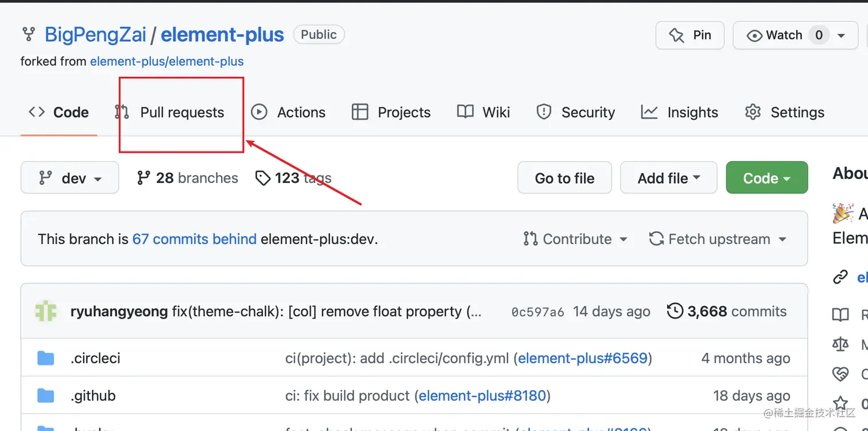Click the Watch count badge showing 0

[x=819, y=35]
